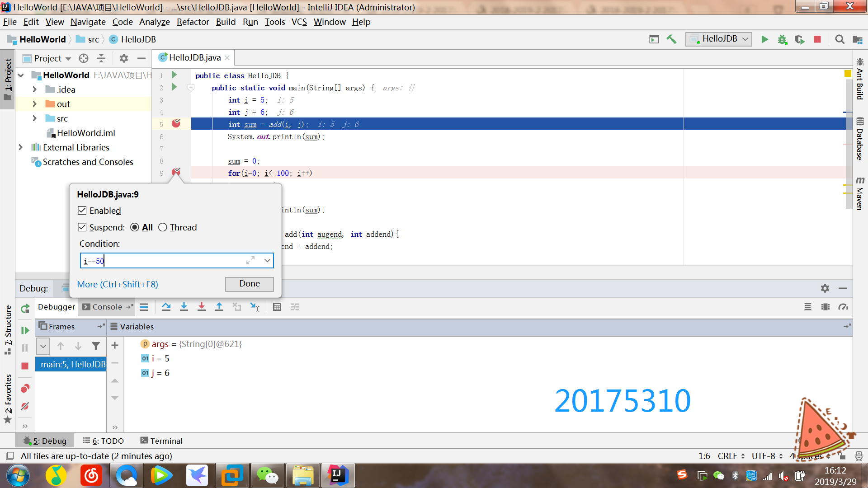Open the Evaluate Expression calculator icon
Viewport: 868px width, 488px height.
[x=277, y=307]
